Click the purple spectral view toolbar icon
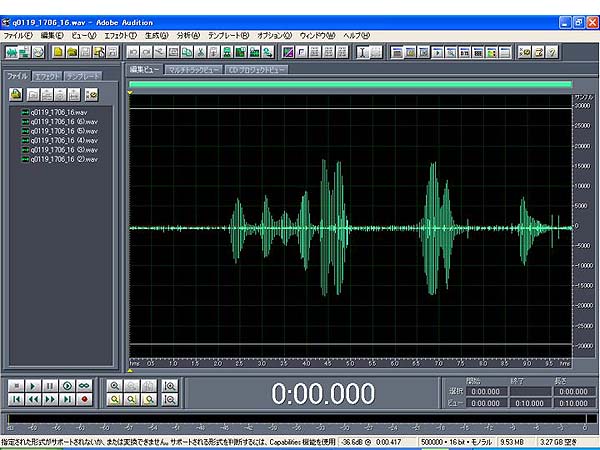The height and width of the screenshot is (450, 600). (288, 52)
